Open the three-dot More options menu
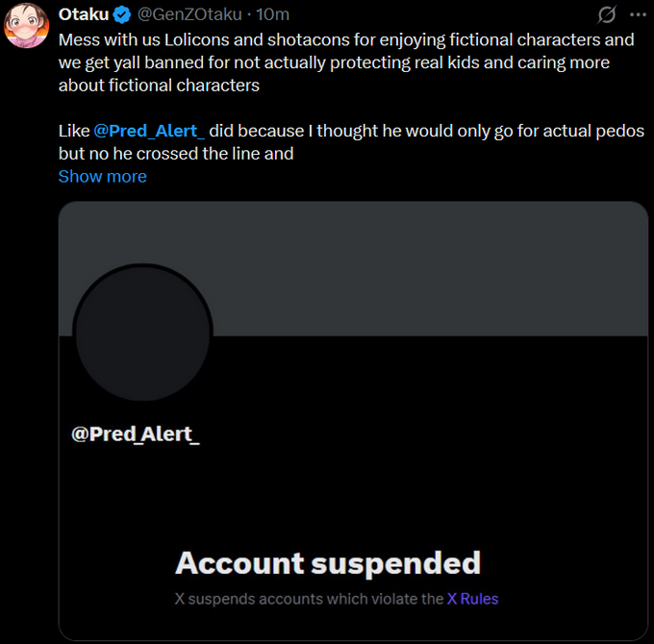 click(x=638, y=14)
